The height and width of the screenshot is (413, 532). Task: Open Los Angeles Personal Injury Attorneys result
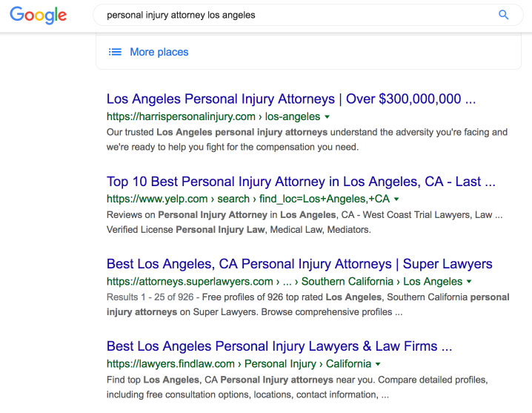(x=291, y=99)
